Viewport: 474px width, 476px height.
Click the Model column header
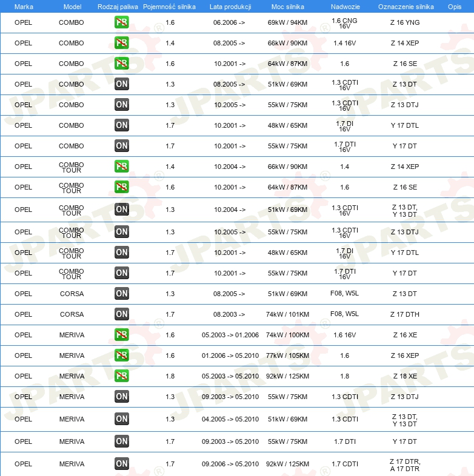(72, 7)
